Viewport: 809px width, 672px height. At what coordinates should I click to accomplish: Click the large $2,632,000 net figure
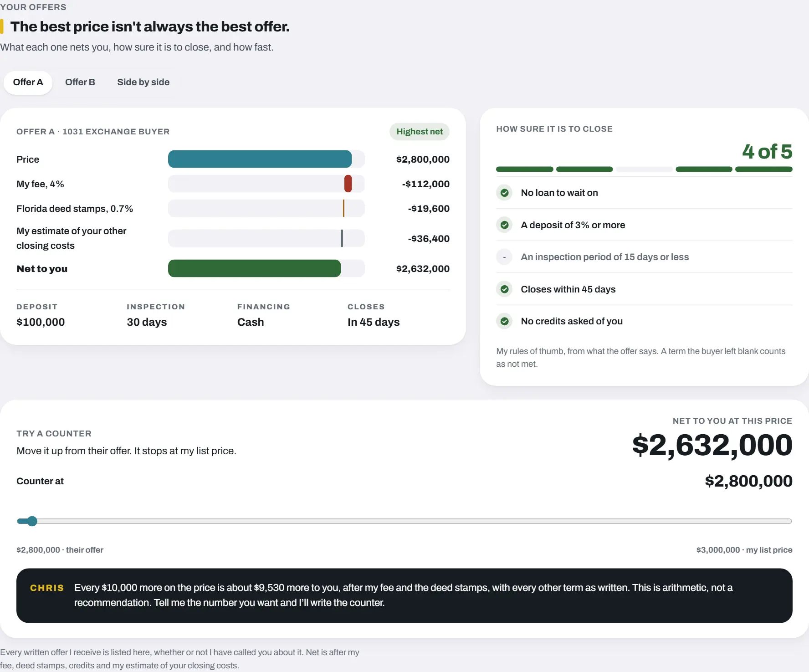(x=712, y=445)
